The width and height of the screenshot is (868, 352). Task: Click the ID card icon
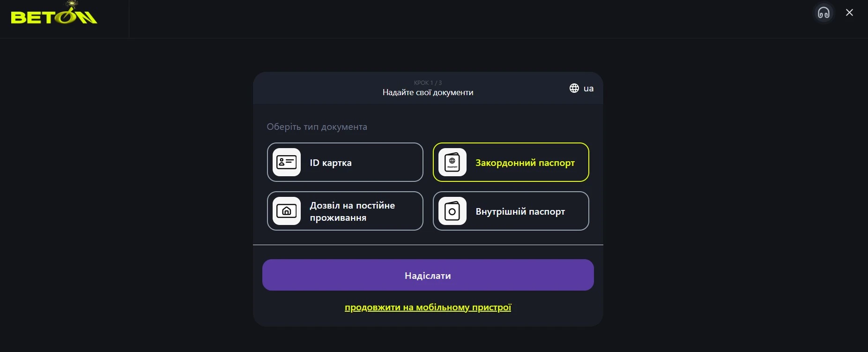[287, 162]
